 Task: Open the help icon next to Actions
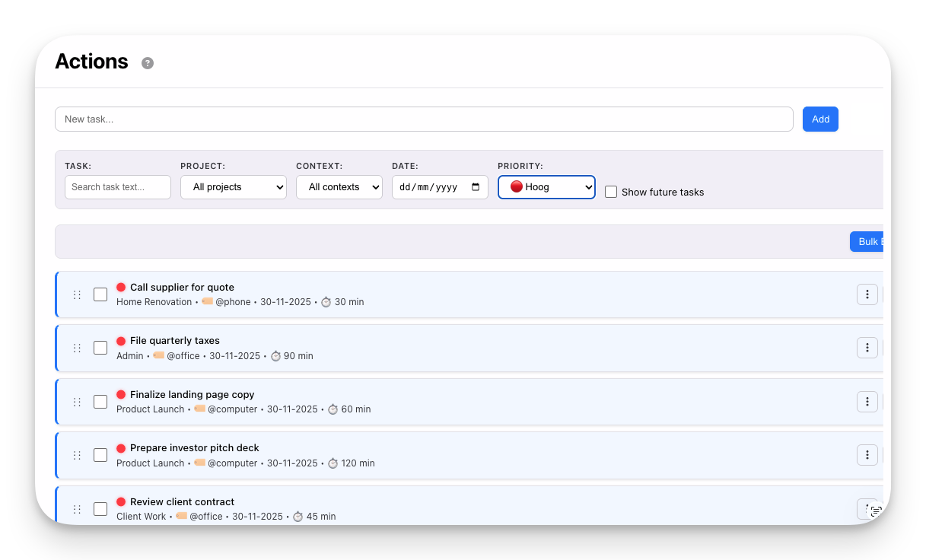(x=148, y=63)
